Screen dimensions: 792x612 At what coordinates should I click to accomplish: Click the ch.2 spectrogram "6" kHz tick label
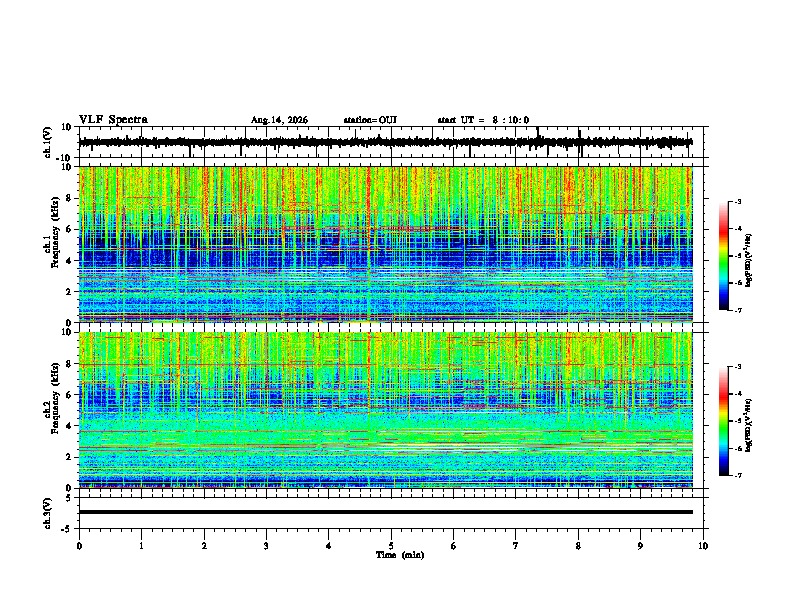[x=70, y=395]
